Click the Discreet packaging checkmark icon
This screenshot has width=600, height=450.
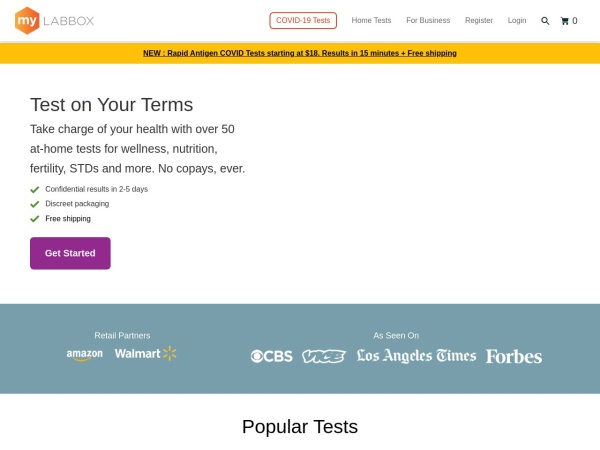[x=35, y=204]
